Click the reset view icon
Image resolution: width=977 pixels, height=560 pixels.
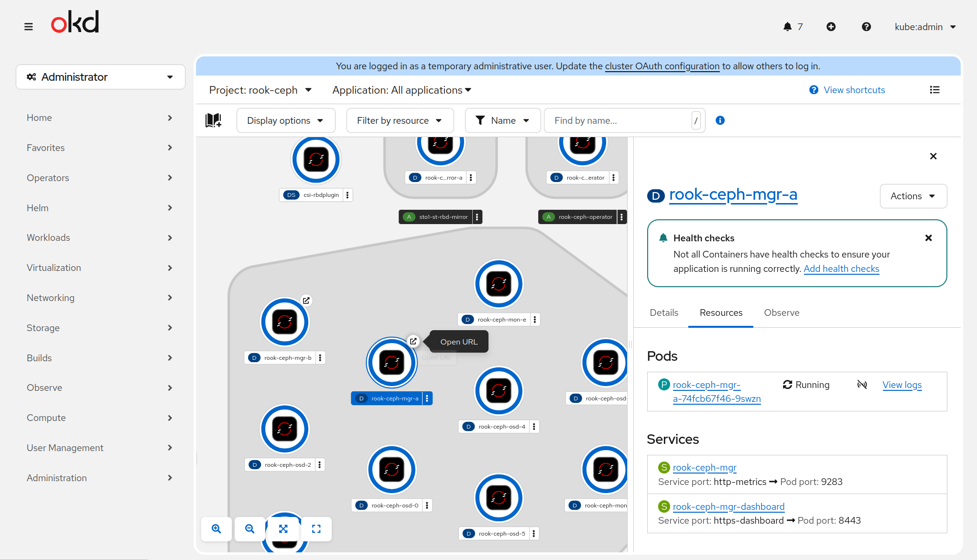[x=316, y=529]
